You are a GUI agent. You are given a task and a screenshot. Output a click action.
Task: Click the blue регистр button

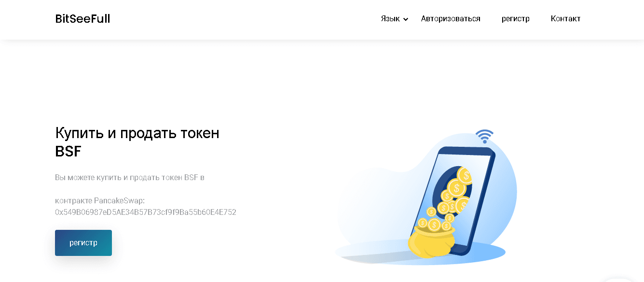point(83,243)
